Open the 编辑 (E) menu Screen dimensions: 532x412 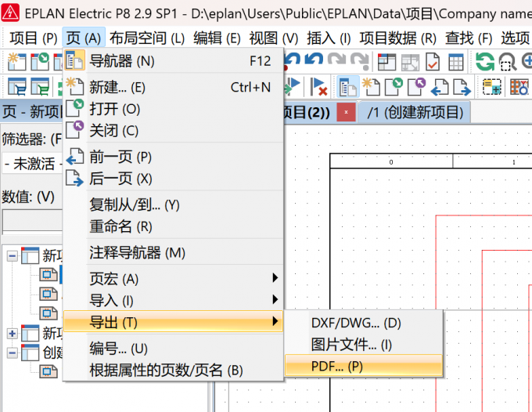(217, 38)
